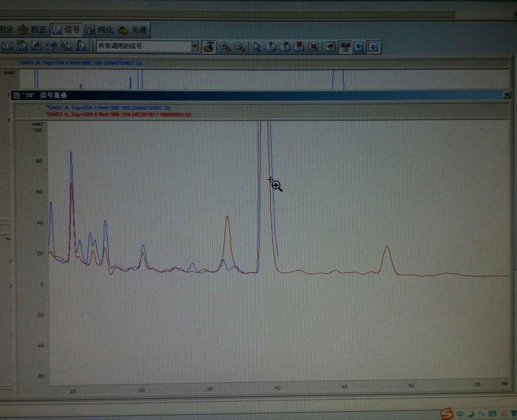Viewport: 517px width, 420px height.
Task: Select the zoom out magnifier tool
Action: [x=240, y=47]
